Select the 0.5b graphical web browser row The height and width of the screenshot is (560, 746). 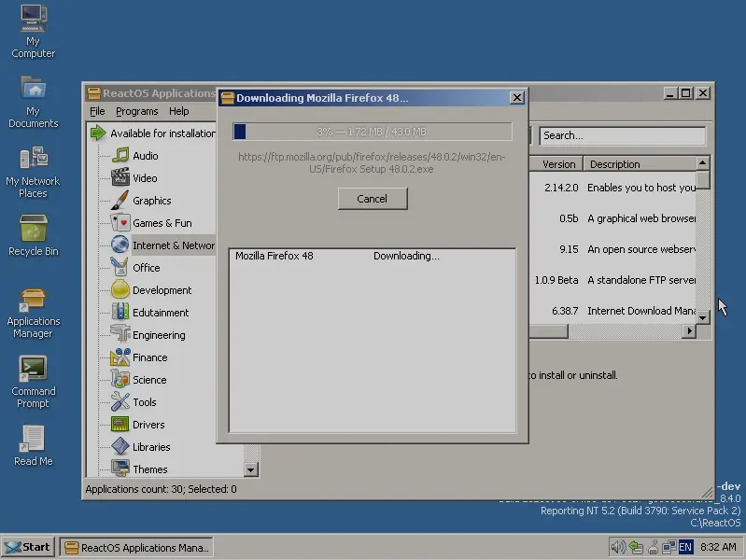click(x=612, y=218)
